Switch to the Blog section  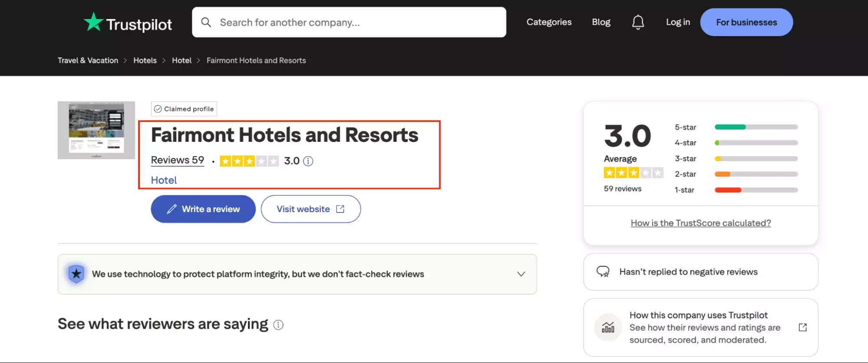coord(601,22)
